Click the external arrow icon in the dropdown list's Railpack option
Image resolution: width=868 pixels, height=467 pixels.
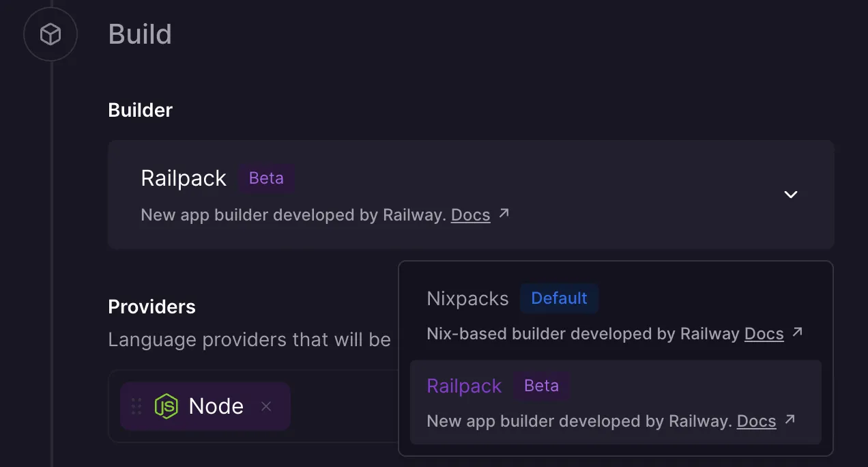pyautogui.click(x=790, y=420)
